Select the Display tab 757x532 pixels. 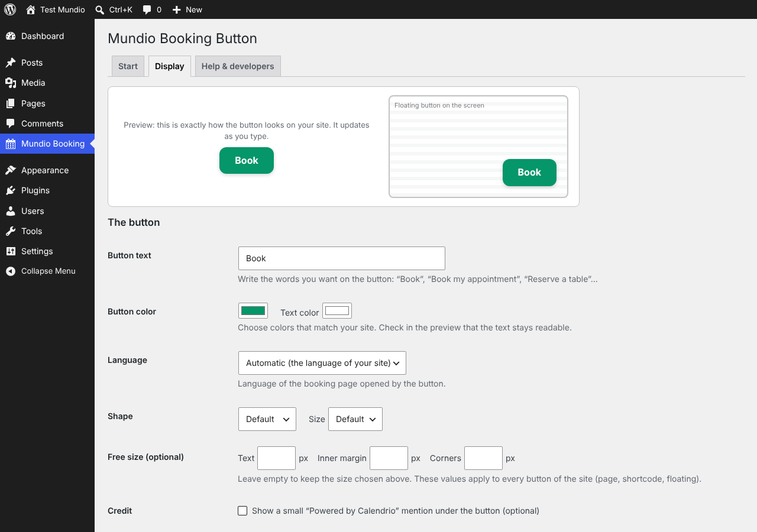(170, 66)
